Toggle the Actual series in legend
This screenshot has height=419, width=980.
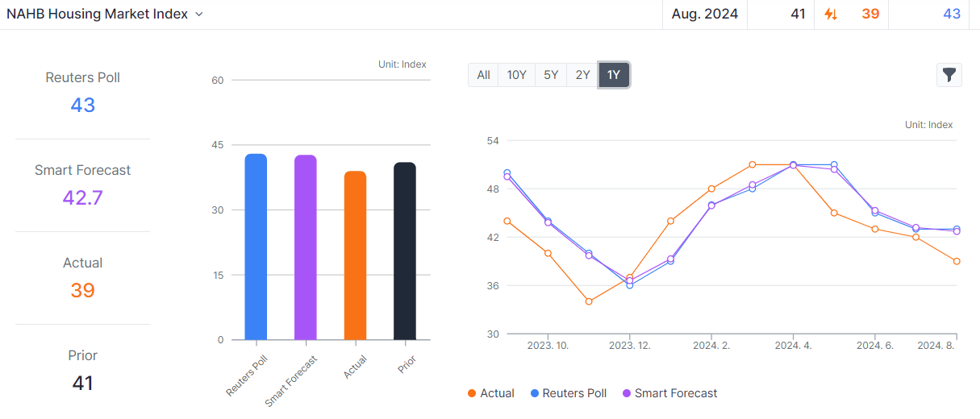(x=490, y=393)
